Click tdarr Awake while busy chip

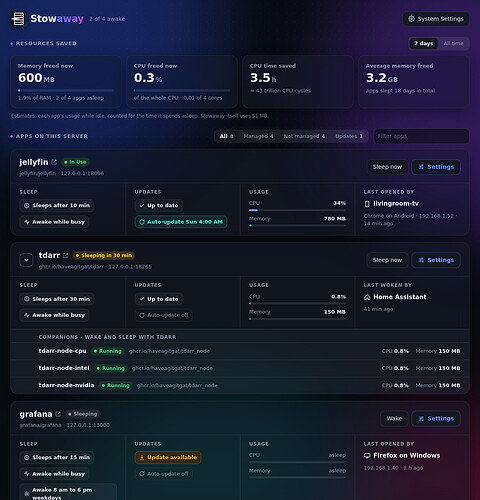[x=54, y=315]
